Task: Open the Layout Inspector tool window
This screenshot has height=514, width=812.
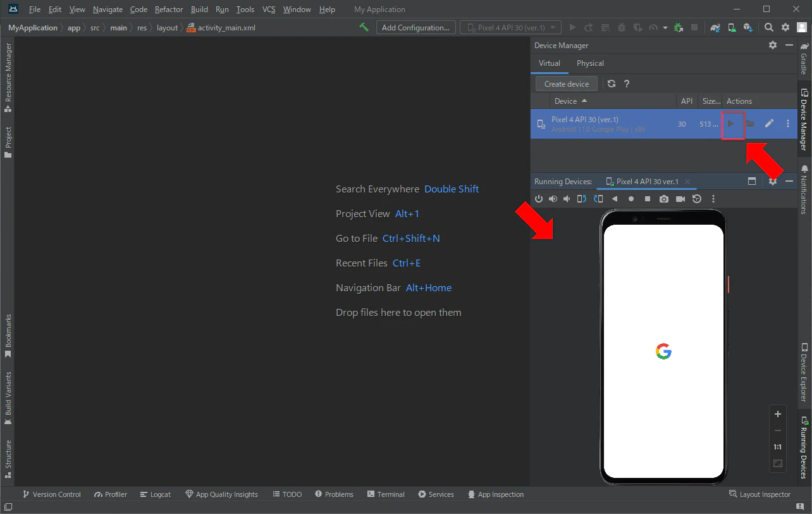Action: click(760, 494)
